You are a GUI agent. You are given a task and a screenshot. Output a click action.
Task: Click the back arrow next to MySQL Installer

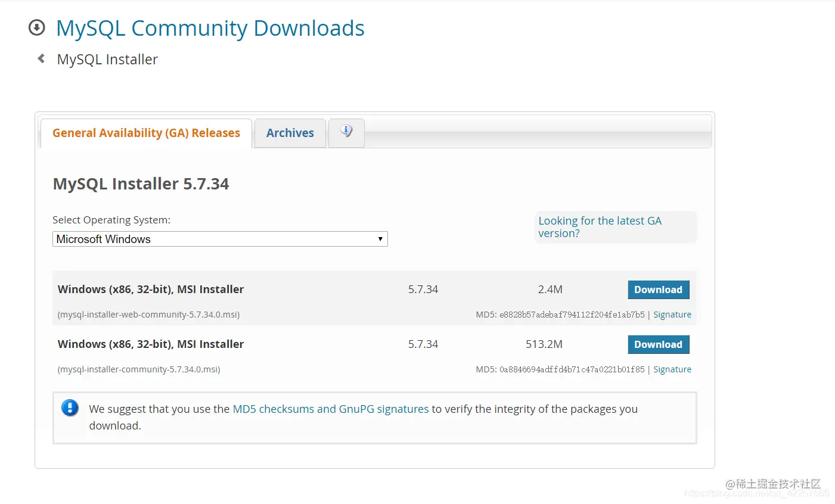click(x=41, y=58)
